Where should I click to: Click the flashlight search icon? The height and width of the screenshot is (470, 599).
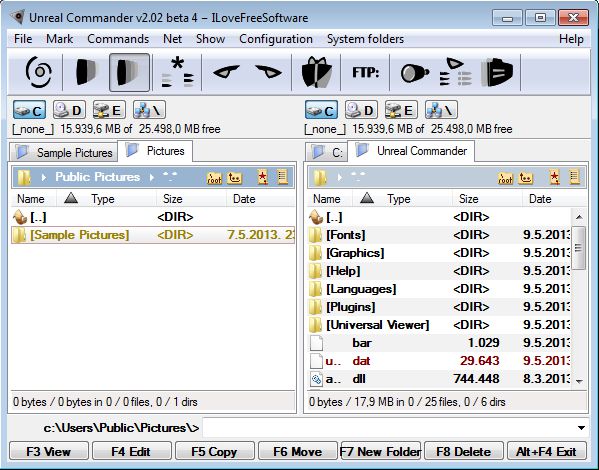click(x=414, y=73)
